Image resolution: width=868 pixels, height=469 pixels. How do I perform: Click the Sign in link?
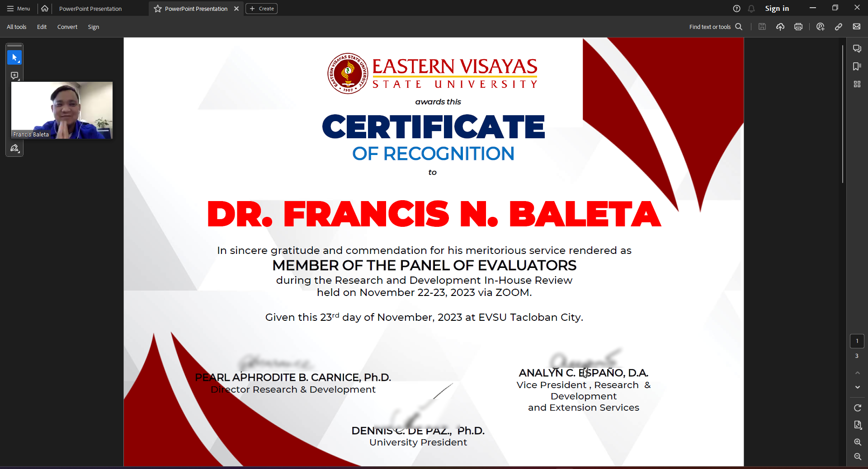point(777,9)
